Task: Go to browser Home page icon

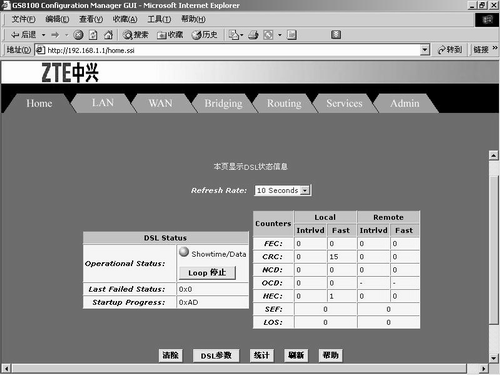Action: coord(108,35)
